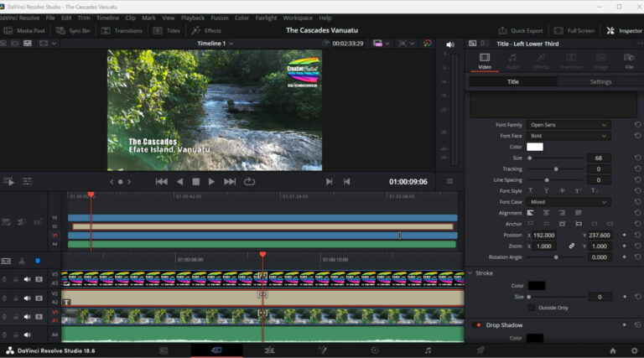The image size is (644, 358).
Task: Switch to the Settings sub-tab
Action: 600,81
